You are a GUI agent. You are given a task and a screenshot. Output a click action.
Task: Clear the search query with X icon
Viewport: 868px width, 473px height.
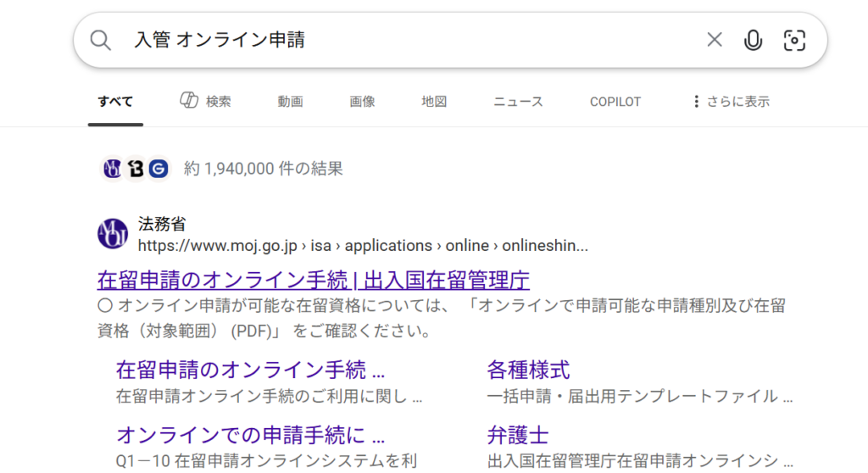[x=715, y=40]
